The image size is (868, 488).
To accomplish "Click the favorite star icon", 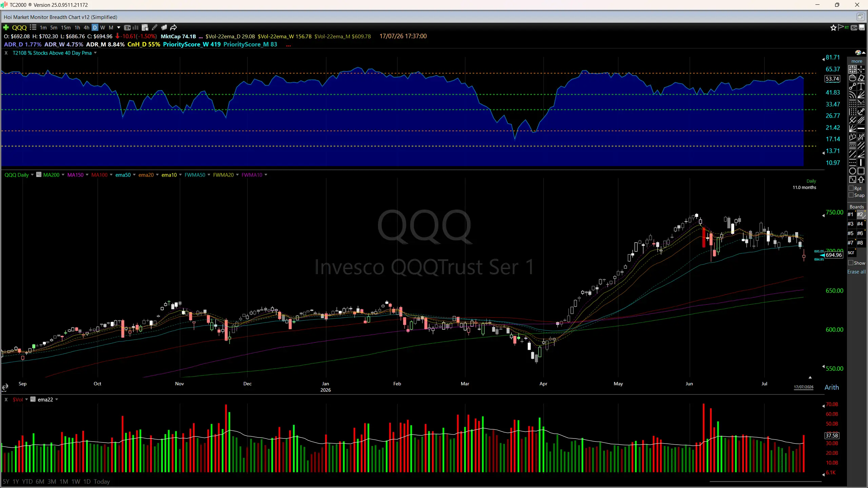I will click(x=833, y=28).
